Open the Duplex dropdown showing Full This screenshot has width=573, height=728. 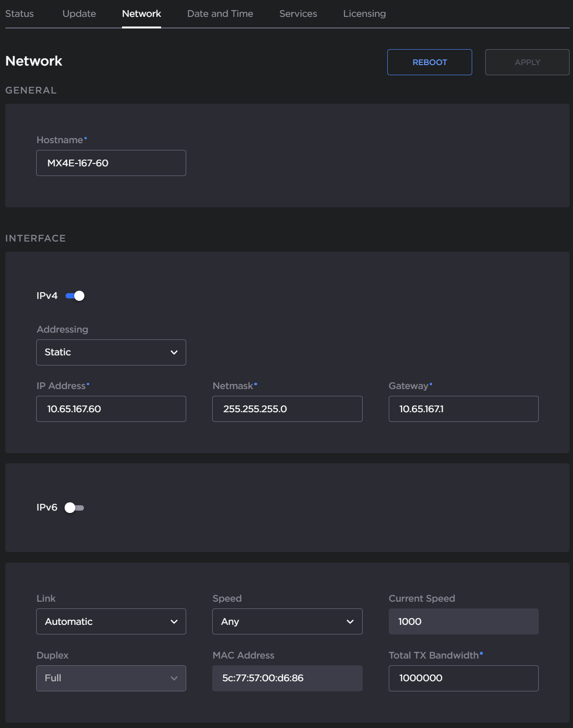coord(110,678)
